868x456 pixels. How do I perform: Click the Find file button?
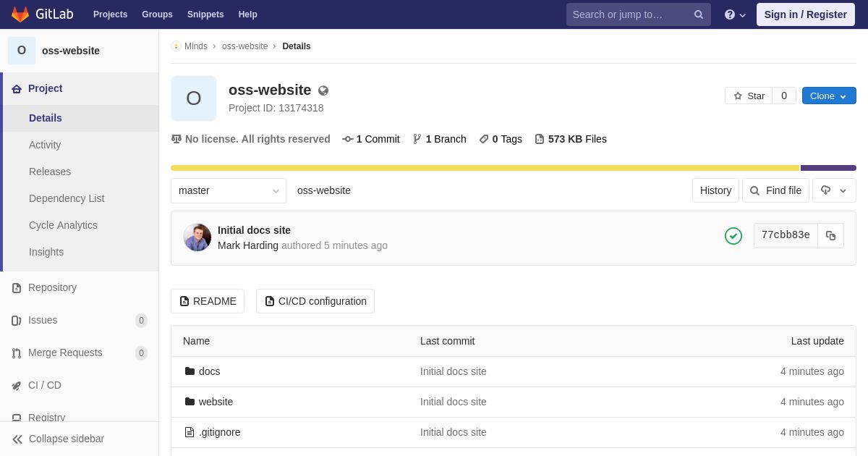click(775, 190)
